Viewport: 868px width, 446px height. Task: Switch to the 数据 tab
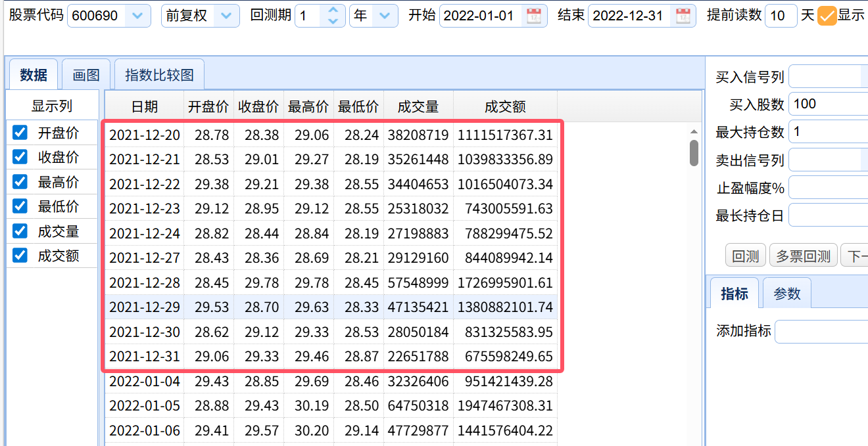[x=33, y=75]
